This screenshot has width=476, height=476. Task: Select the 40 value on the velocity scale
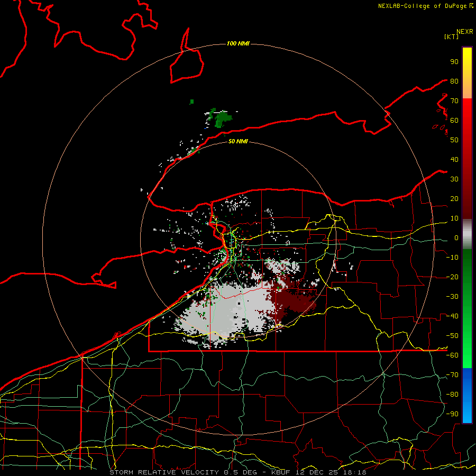454,160
